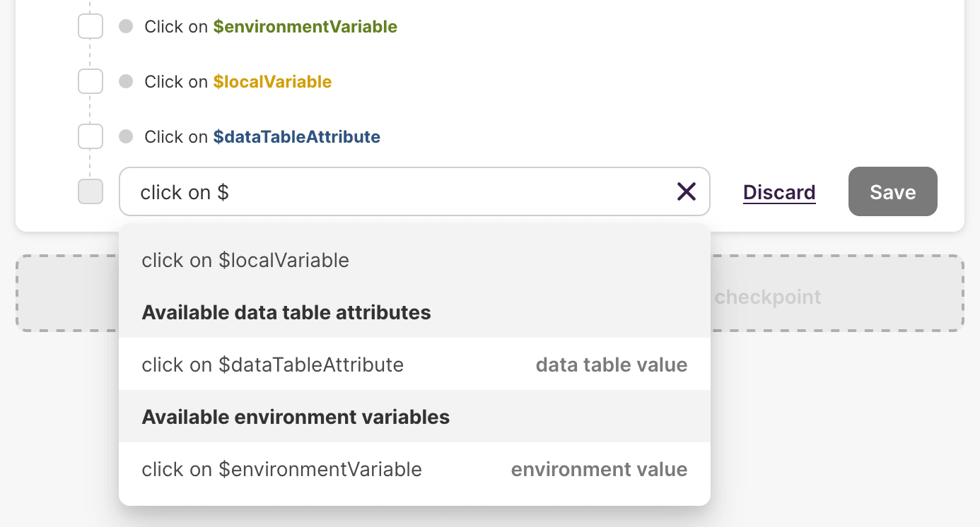Select the "click on $localVariable" suggestion
Viewport: 980px width, 527px height.
coord(245,260)
